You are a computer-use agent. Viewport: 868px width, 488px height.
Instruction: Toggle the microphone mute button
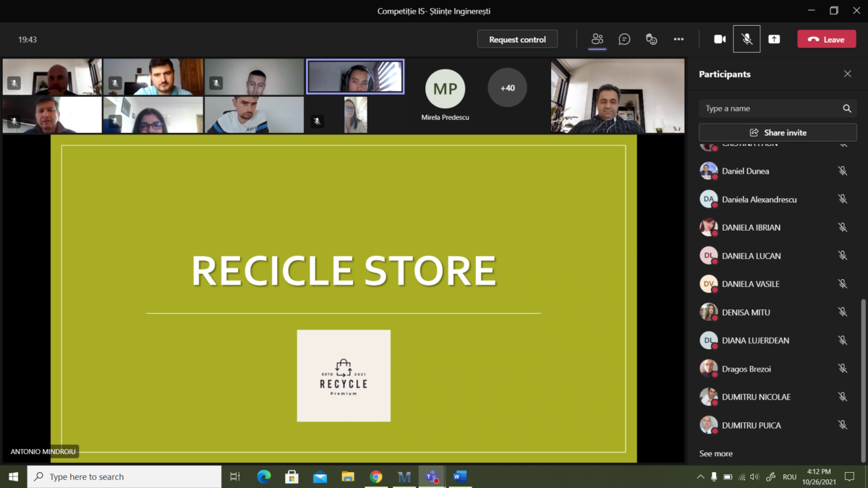pos(746,39)
